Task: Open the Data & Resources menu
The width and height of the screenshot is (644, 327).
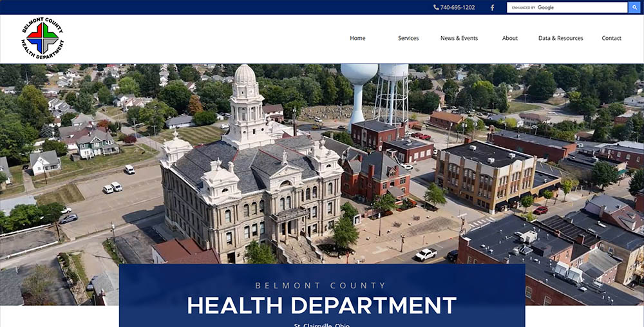Action: click(x=561, y=38)
